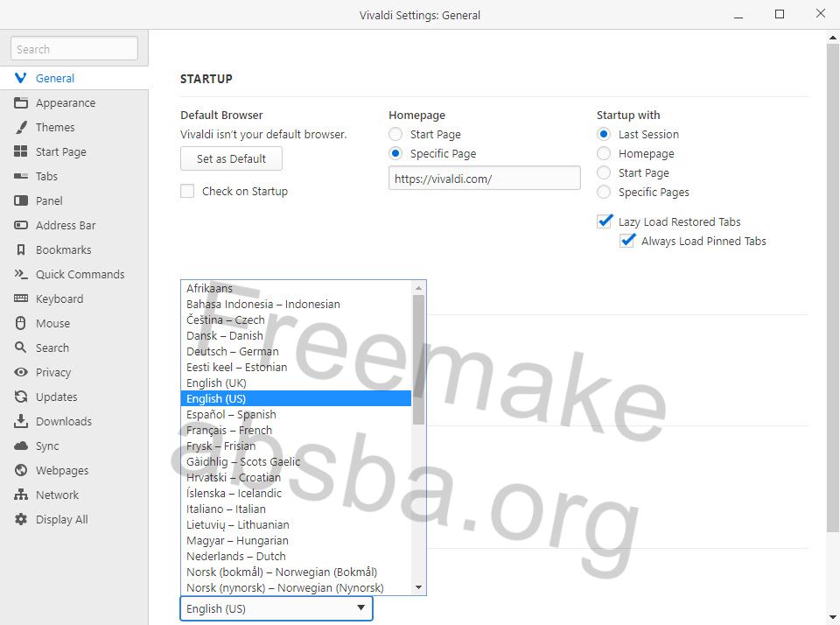
Task: Click the language list scrollbar thumb
Action: (418, 360)
